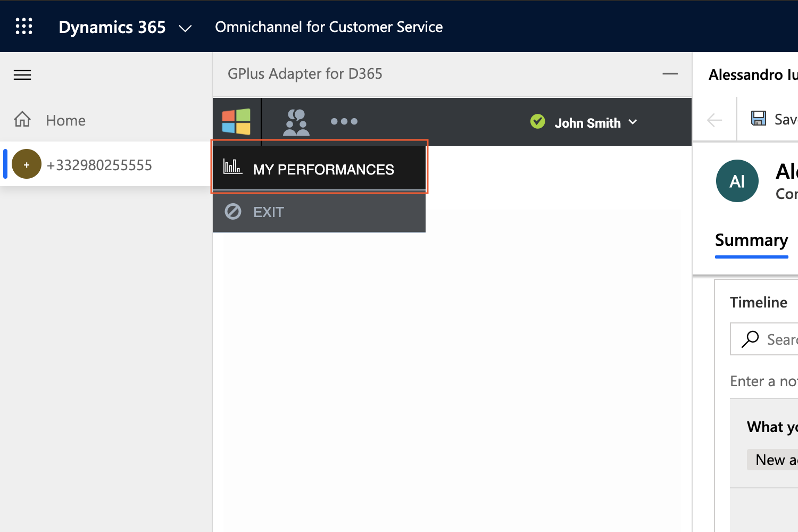Viewport: 798px width, 532px height.
Task: Expand the John Smith agent dropdown
Action: [595, 123]
